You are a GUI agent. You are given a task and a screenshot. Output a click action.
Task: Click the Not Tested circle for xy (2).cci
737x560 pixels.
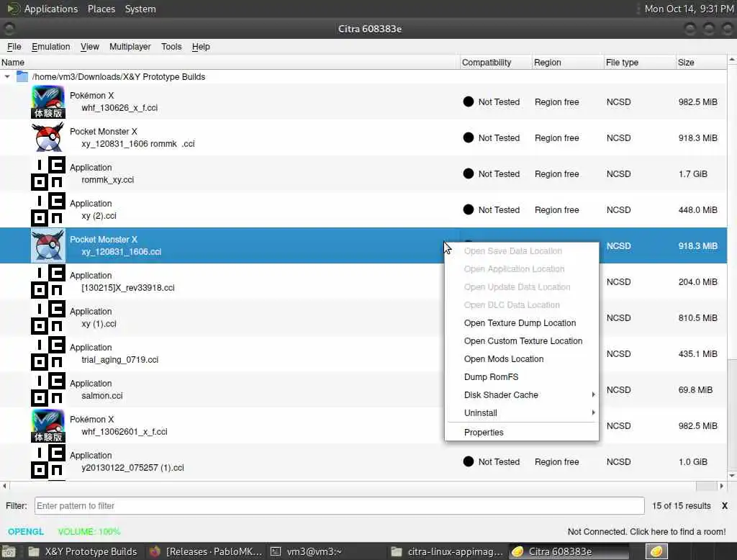pos(468,209)
